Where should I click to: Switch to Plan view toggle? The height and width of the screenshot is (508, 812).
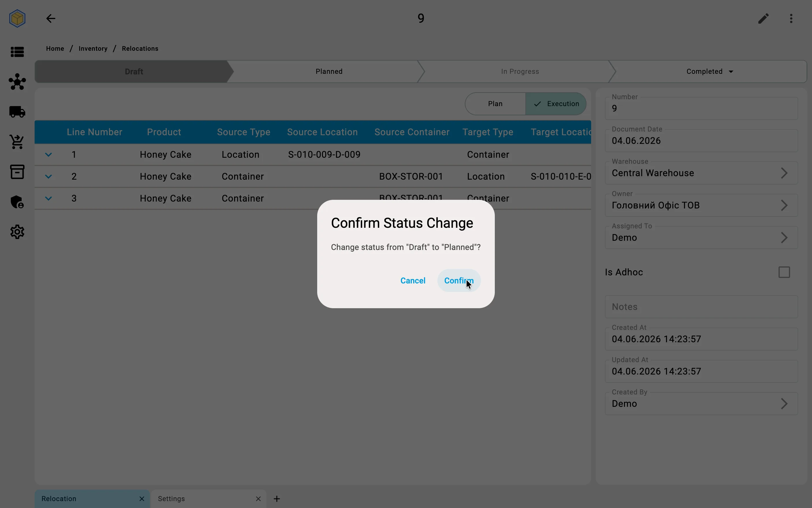[x=495, y=104]
